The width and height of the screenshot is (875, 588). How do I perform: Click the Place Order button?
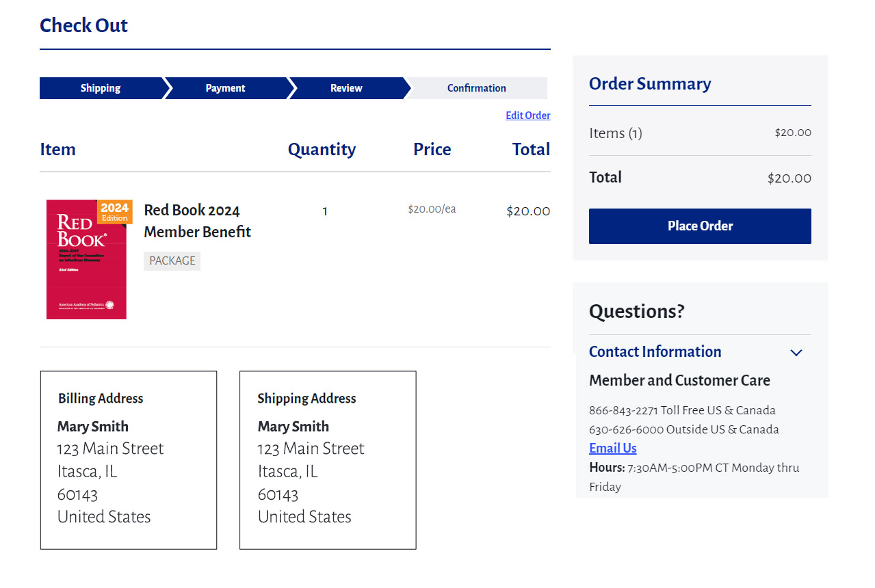(x=699, y=226)
